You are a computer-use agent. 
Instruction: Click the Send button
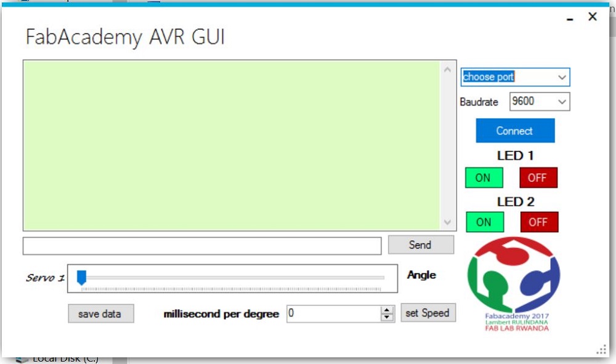421,245
